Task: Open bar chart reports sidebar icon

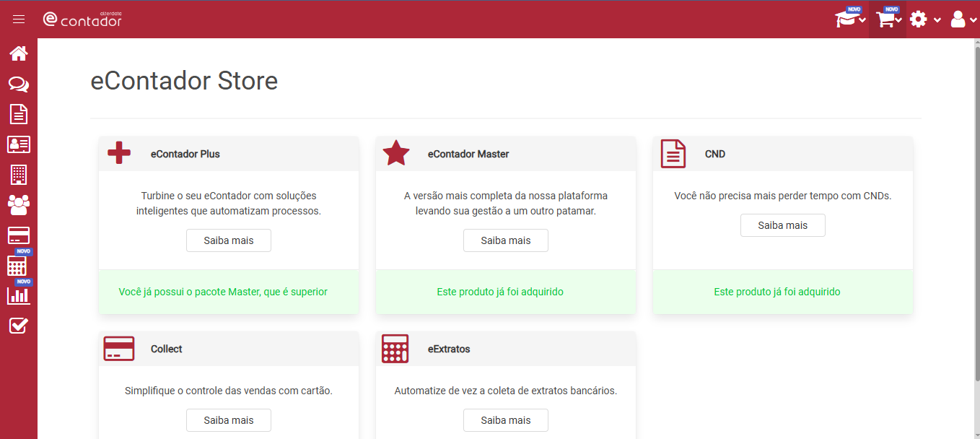Action: click(x=19, y=295)
